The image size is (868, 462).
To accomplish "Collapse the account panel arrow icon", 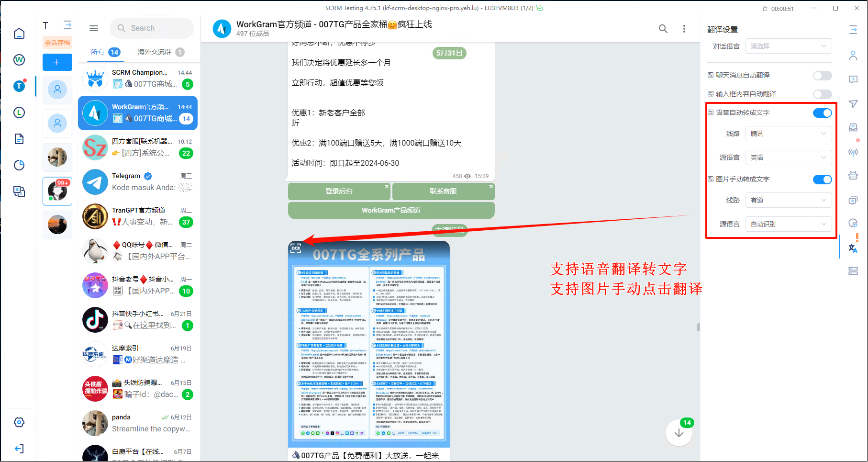I will click(67, 25).
